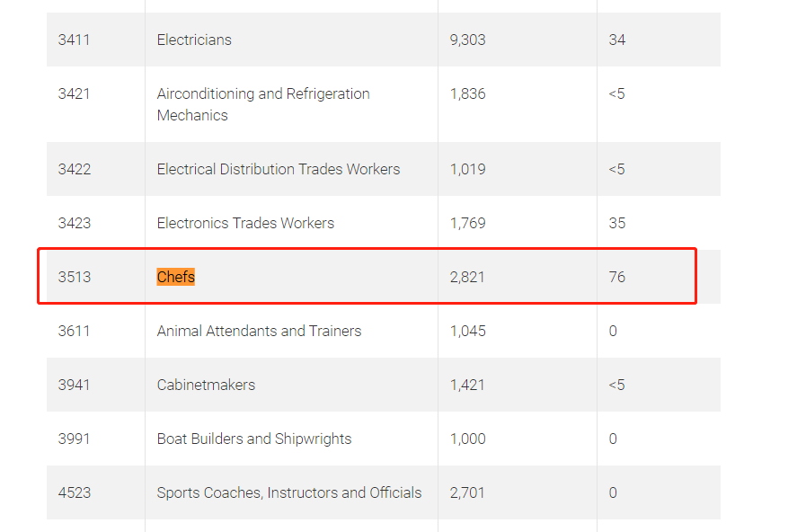Viewport: 797px width, 532px height.
Task: Click code 3411 in the first row
Action: [74, 40]
